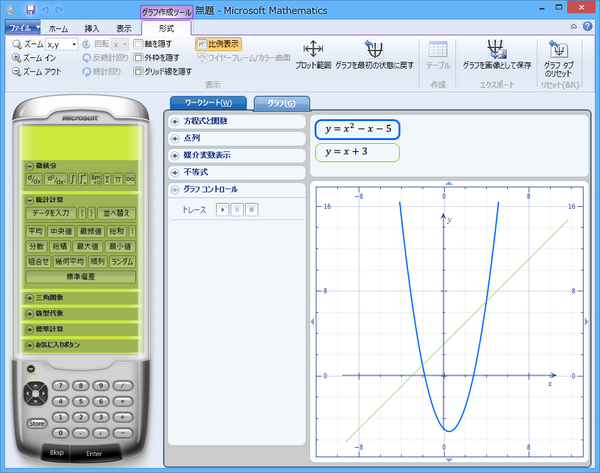Click the Enter key on calculator
Viewport: 600px width, 473px height.
[x=94, y=453]
